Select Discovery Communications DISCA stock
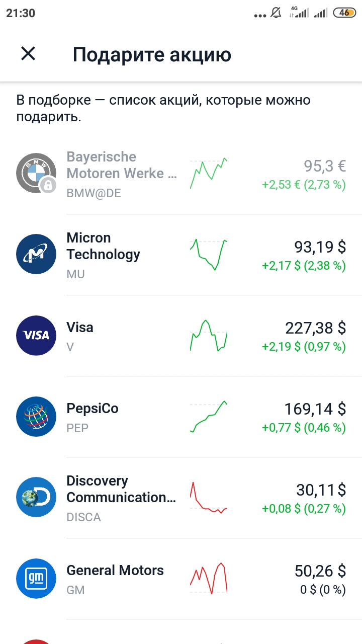 [181, 498]
